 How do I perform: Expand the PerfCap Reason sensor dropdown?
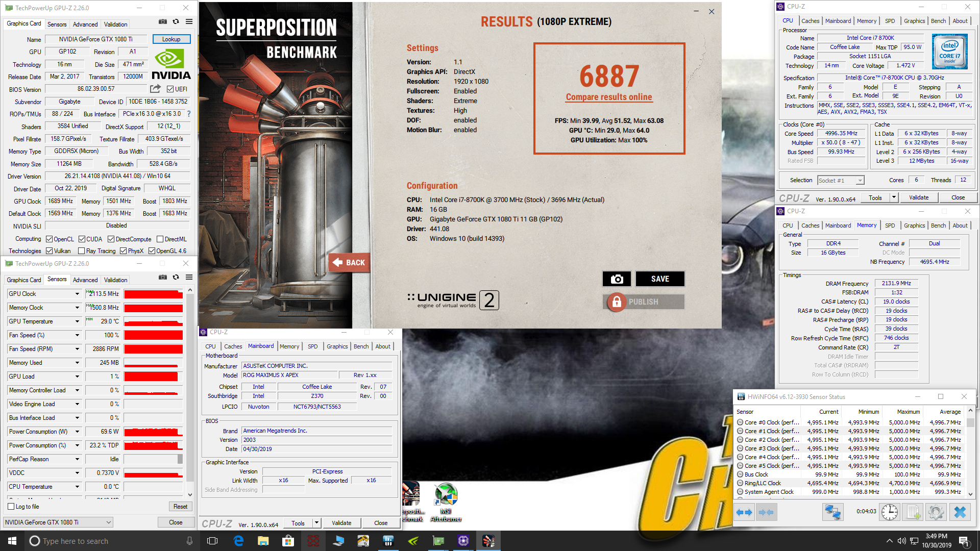coord(77,459)
